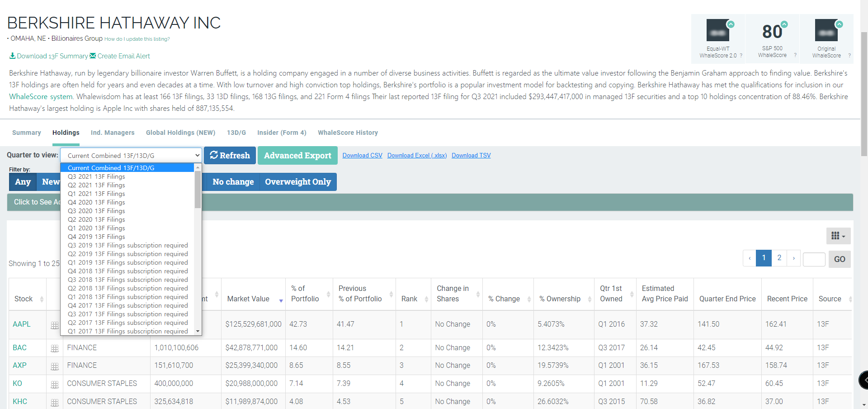The width and height of the screenshot is (868, 409).
Task: Click the Download TSV link
Action: point(471,155)
